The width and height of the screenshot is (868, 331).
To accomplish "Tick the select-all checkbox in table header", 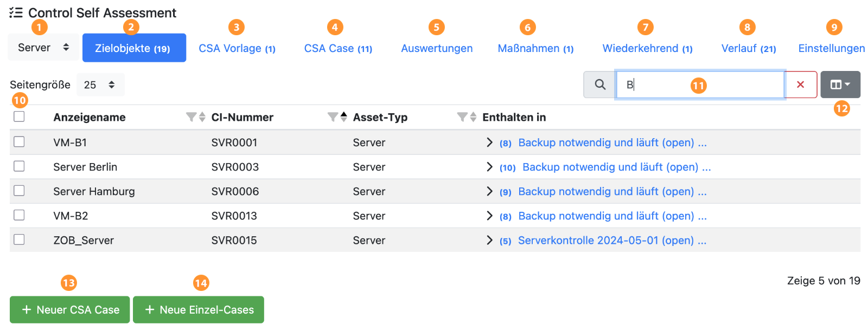I will 19,116.
